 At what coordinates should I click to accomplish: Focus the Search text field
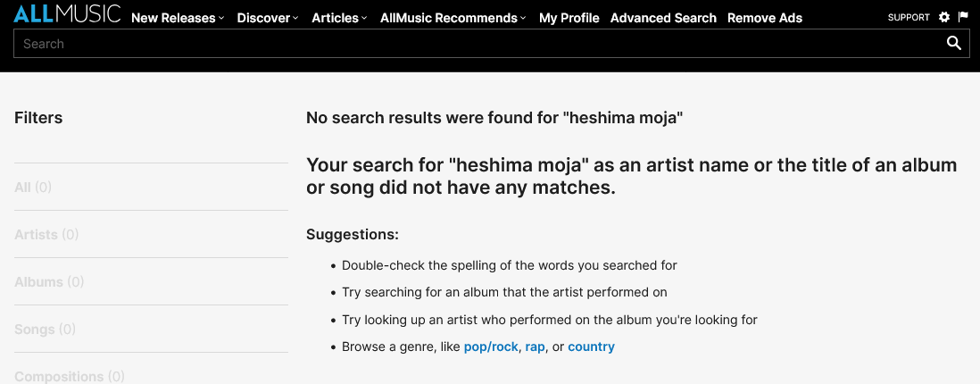click(x=473, y=44)
